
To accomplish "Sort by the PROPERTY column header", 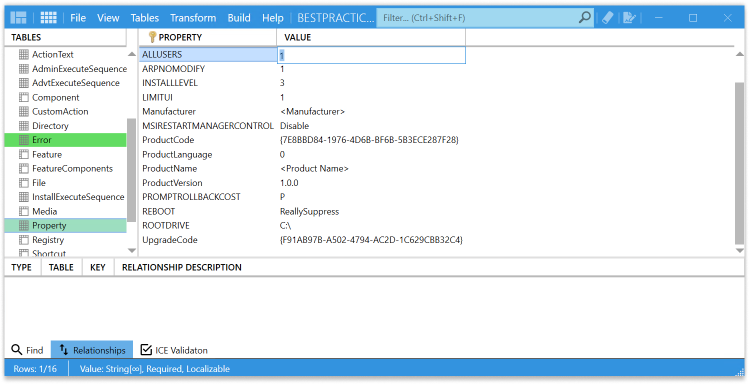I will click(x=208, y=37).
